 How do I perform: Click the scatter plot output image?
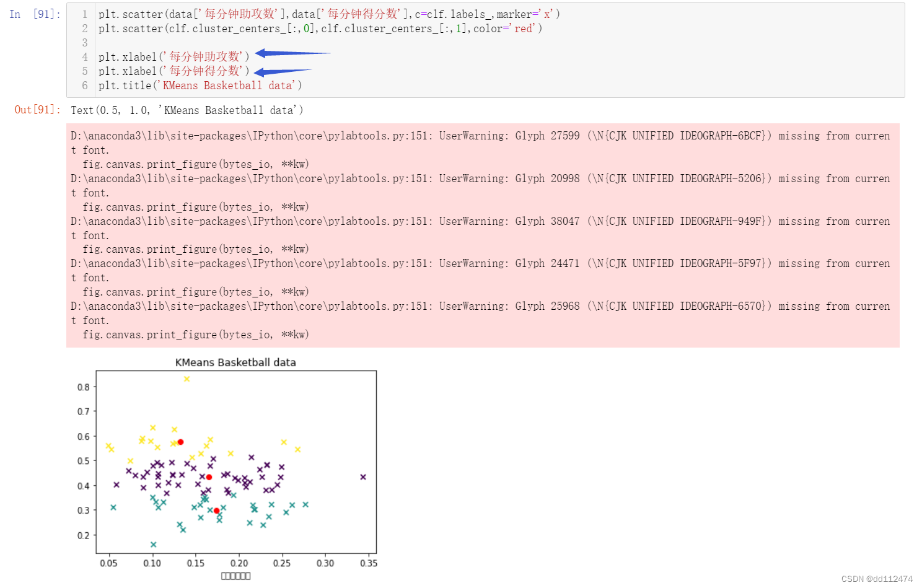click(x=226, y=468)
